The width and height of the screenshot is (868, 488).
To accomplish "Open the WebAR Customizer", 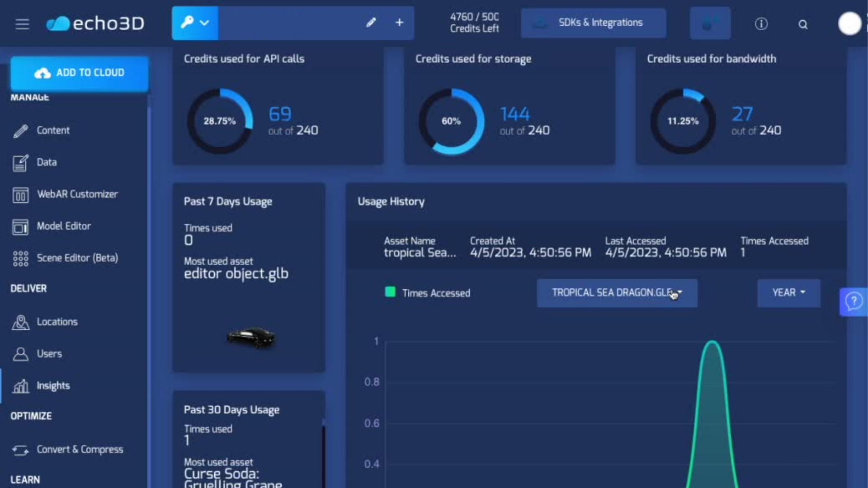I will click(x=77, y=194).
